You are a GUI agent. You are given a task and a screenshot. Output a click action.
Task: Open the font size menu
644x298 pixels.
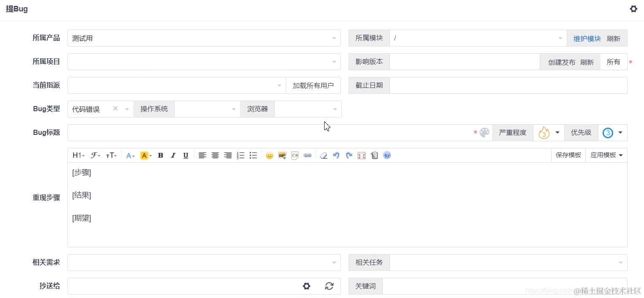[111, 156]
